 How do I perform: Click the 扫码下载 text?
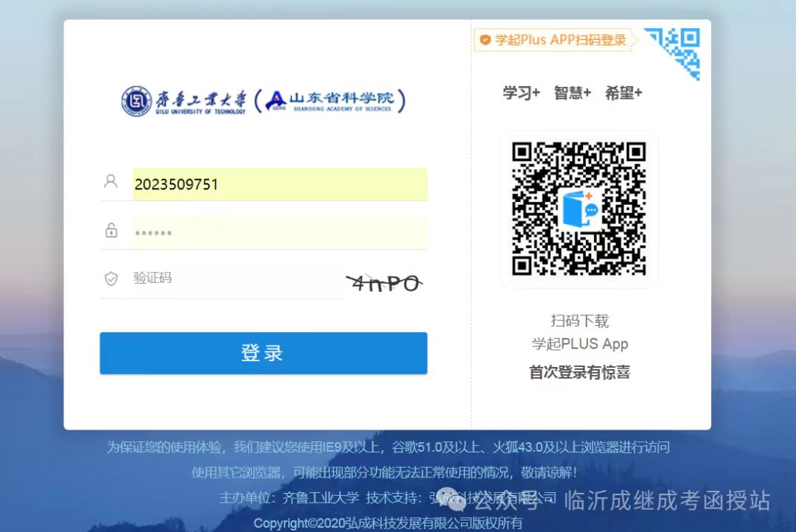[579, 321]
